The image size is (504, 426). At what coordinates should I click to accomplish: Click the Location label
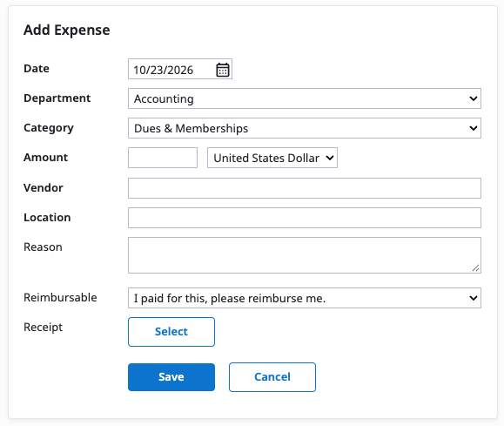(x=47, y=218)
